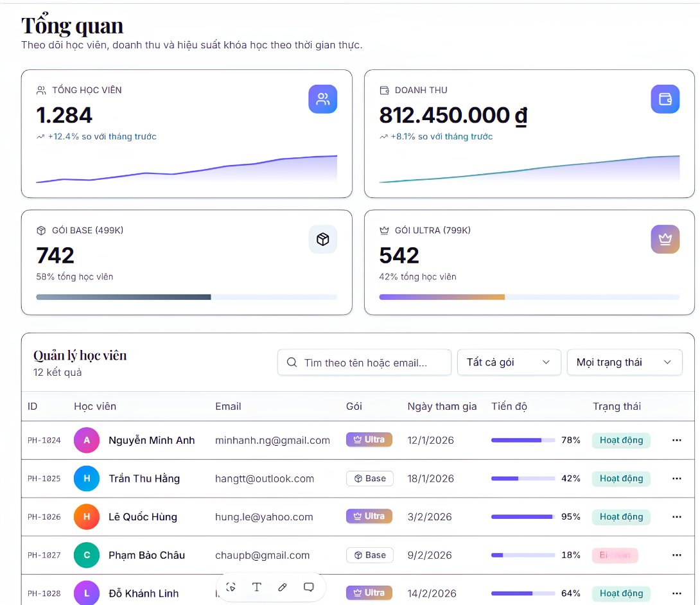Click the 78% progress bar of Nguyễn Minh Anh
This screenshot has width=700, height=605.
[523, 440]
